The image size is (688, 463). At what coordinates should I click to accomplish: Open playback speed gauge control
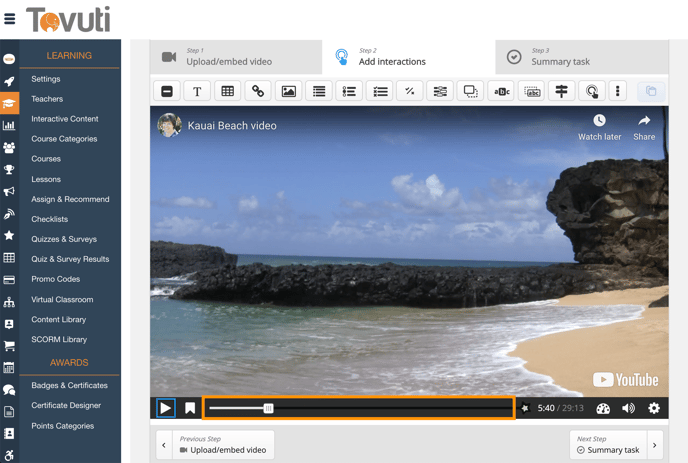[603, 408]
